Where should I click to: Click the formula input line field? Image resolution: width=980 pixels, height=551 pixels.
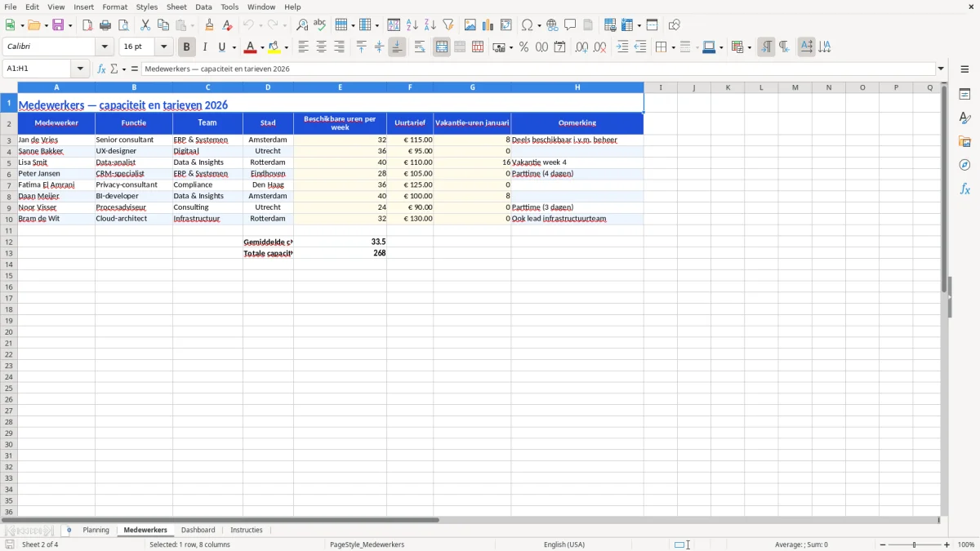click(538, 69)
